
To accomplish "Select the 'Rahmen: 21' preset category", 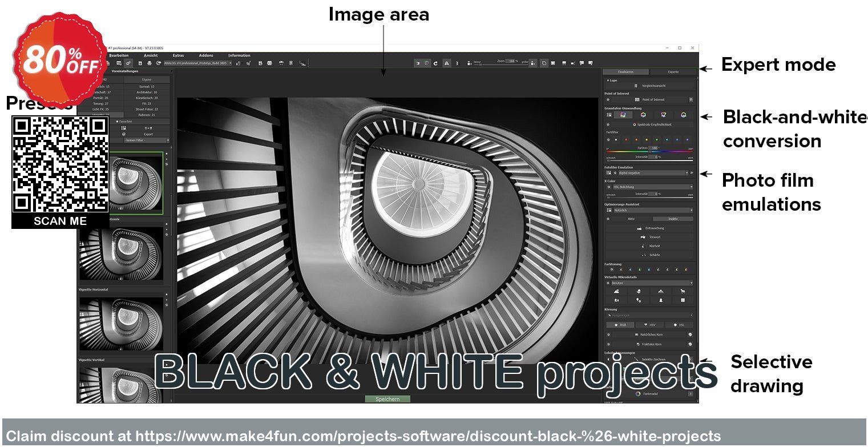I will pos(147,115).
